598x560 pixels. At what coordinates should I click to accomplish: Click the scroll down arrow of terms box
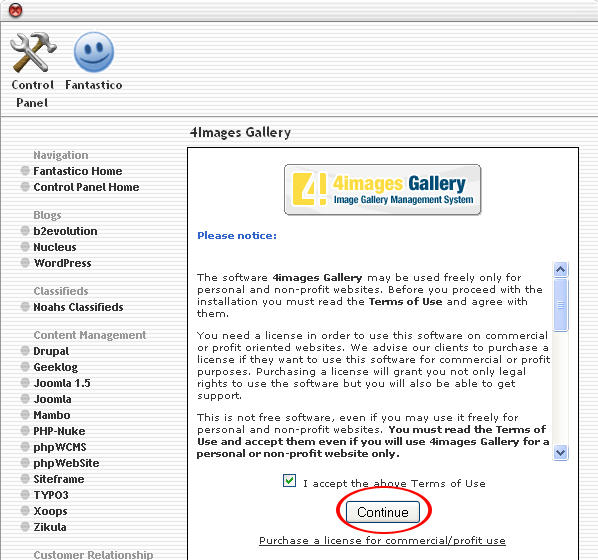point(560,453)
